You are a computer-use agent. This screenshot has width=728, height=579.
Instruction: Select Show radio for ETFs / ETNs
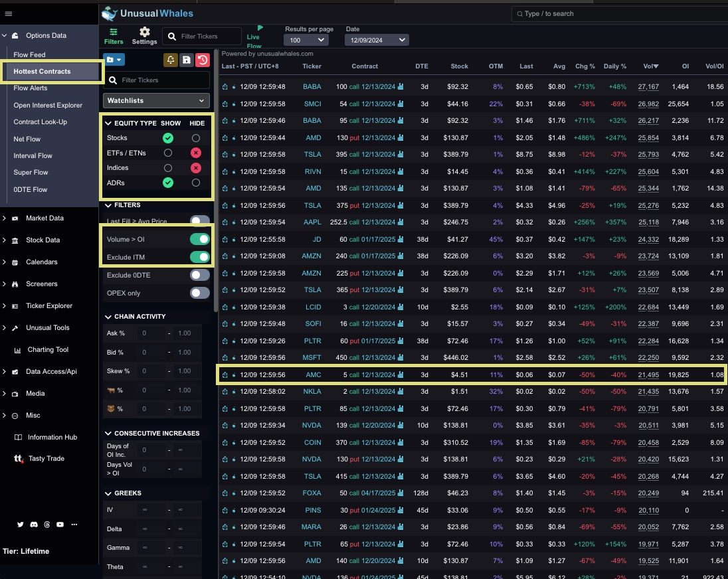click(x=168, y=153)
